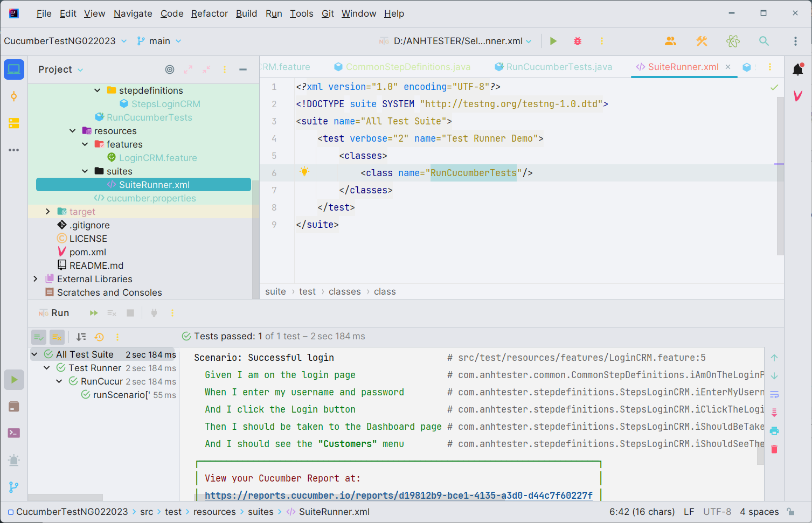Click the Select Opened File target icon

(170, 69)
